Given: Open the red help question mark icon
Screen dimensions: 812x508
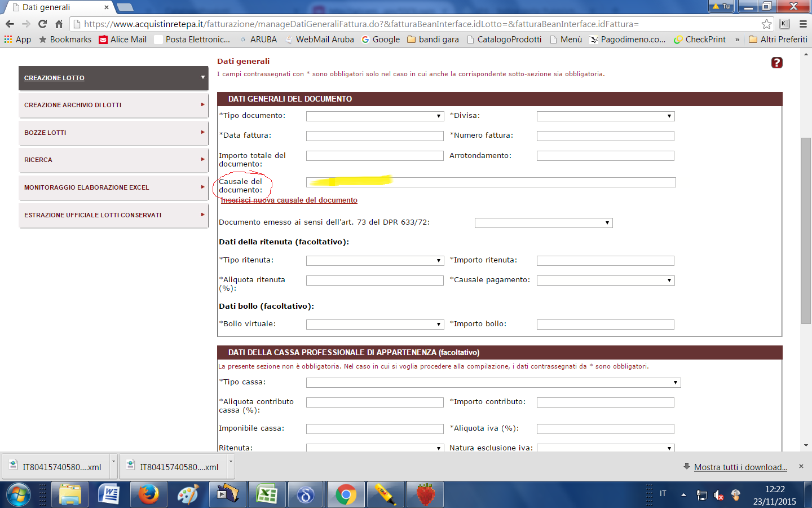Looking at the screenshot, I should pyautogui.click(x=777, y=63).
